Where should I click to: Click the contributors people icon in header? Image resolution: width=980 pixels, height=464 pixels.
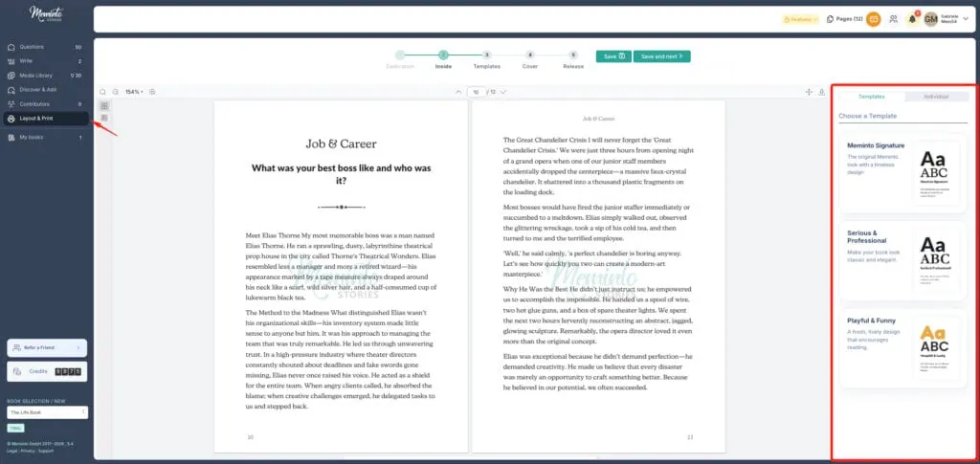click(x=894, y=19)
